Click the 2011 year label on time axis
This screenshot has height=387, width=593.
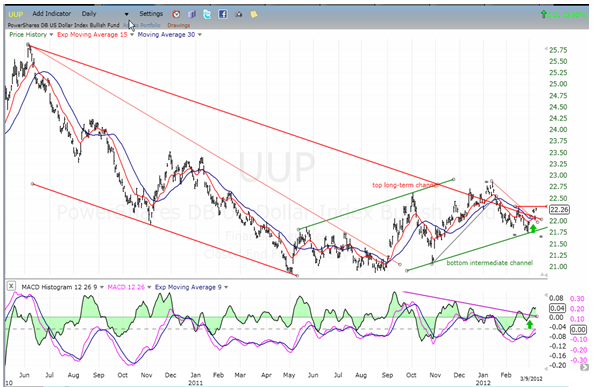pos(195,383)
